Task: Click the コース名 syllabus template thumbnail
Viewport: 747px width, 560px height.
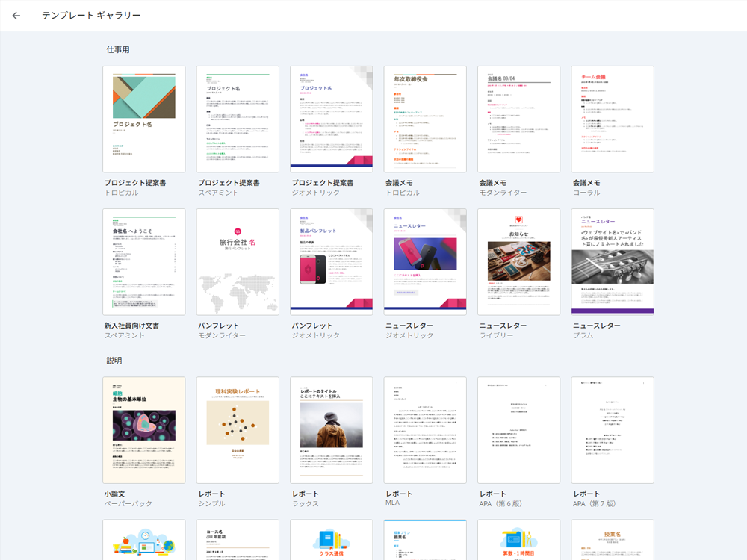Action: (x=238, y=540)
